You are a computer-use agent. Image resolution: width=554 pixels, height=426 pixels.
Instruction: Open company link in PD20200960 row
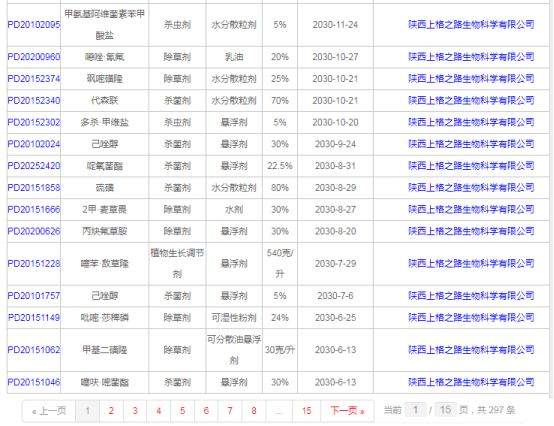point(471,57)
